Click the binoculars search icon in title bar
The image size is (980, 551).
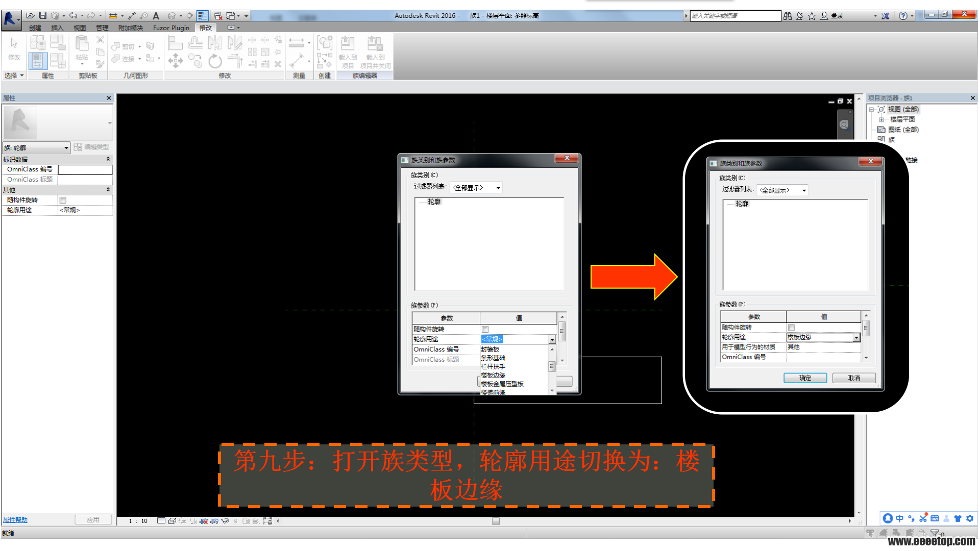pyautogui.click(x=788, y=16)
